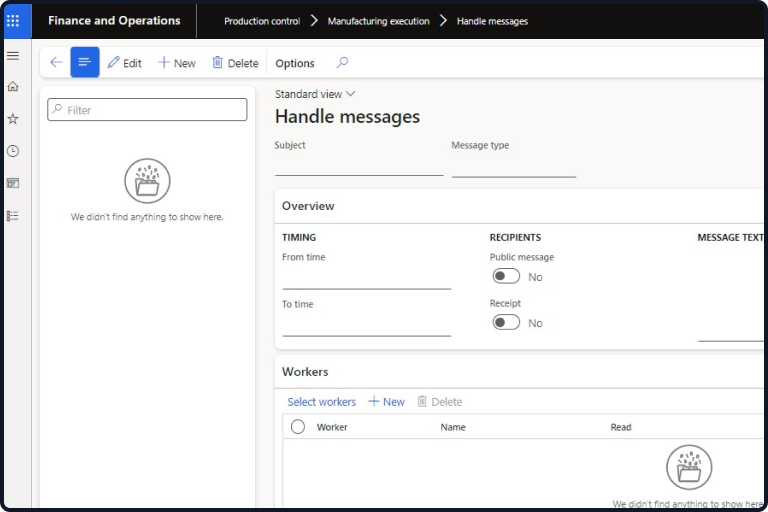Click the To time field

pyautogui.click(x=366, y=326)
